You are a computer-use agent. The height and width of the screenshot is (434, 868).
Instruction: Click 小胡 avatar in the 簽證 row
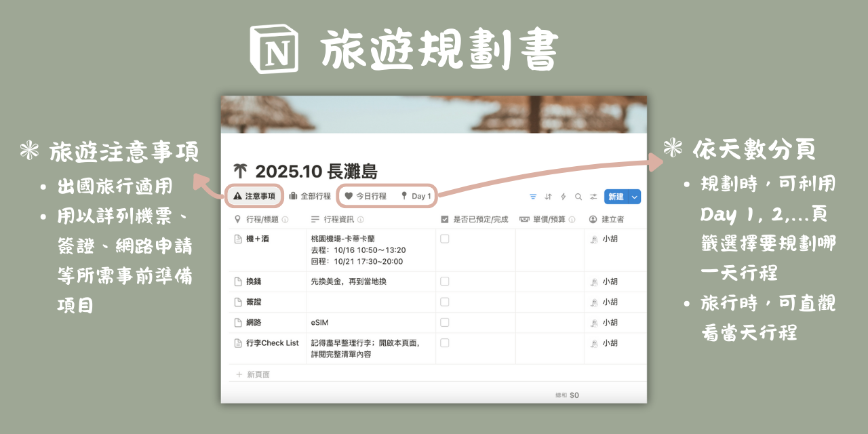593,302
